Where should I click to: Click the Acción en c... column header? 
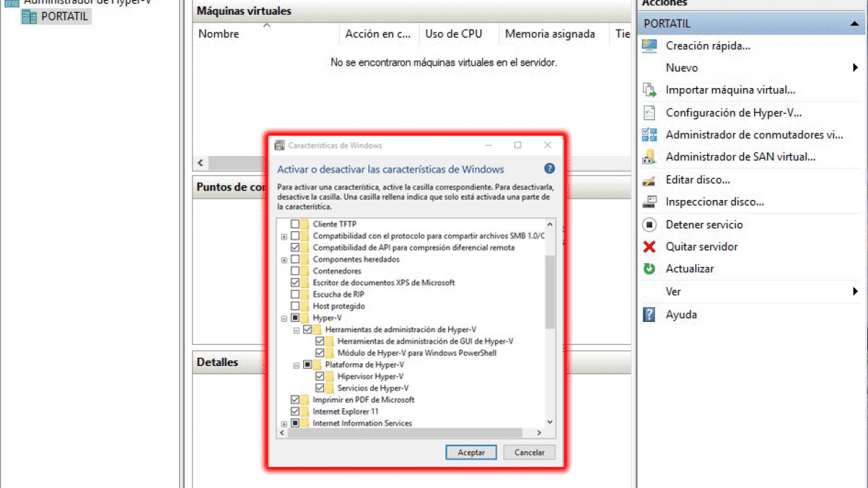[x=379, y=34]
